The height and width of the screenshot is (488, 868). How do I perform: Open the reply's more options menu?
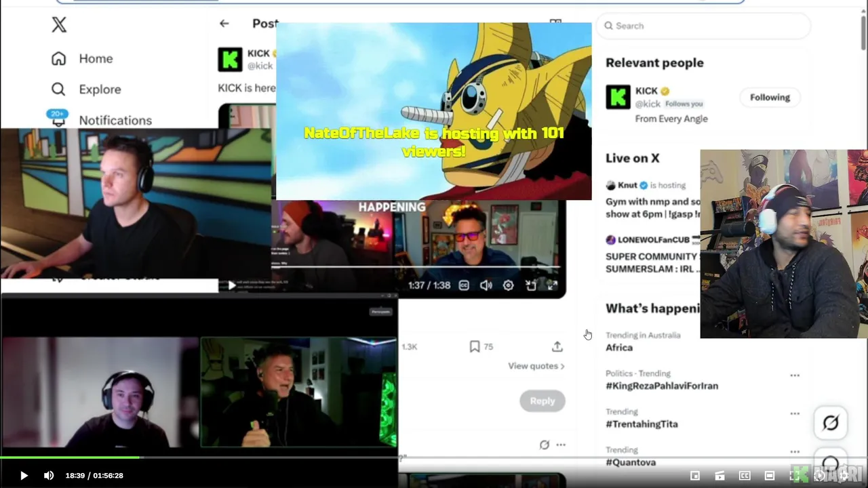coord(561,445)
